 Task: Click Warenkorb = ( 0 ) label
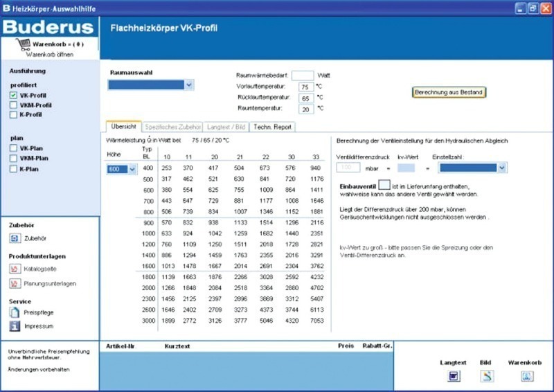tap(58, 44)
